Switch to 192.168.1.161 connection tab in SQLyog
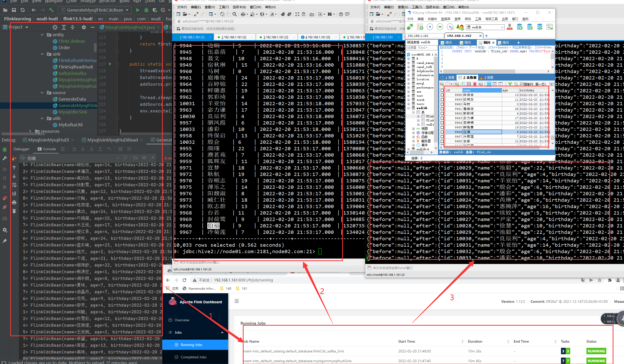 pyautogui.click(x=425, y=36)
